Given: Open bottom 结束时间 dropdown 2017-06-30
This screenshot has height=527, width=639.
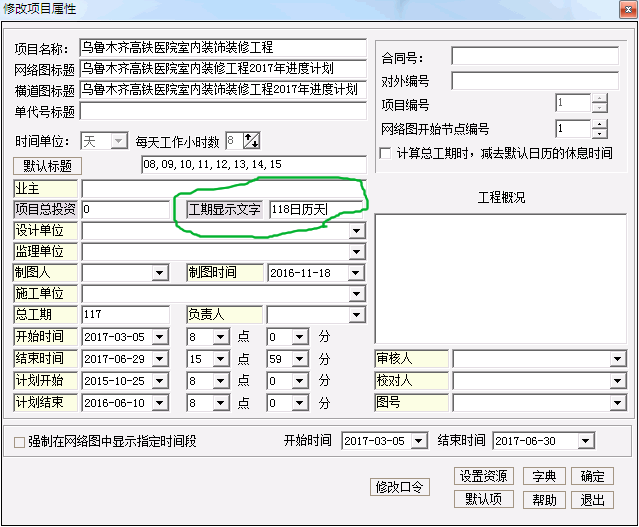Looking at the screenshot, I should pyautogui.click(x=586, y=441).
